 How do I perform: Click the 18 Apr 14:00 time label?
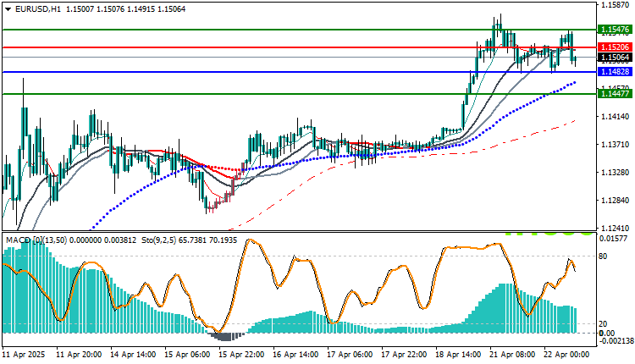[x=458, y=355]
